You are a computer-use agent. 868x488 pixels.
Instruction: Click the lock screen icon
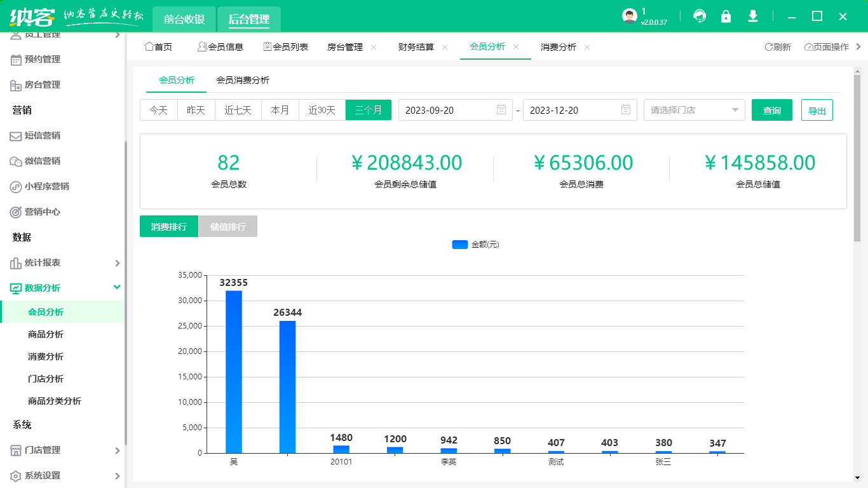[x=726, y=17]
